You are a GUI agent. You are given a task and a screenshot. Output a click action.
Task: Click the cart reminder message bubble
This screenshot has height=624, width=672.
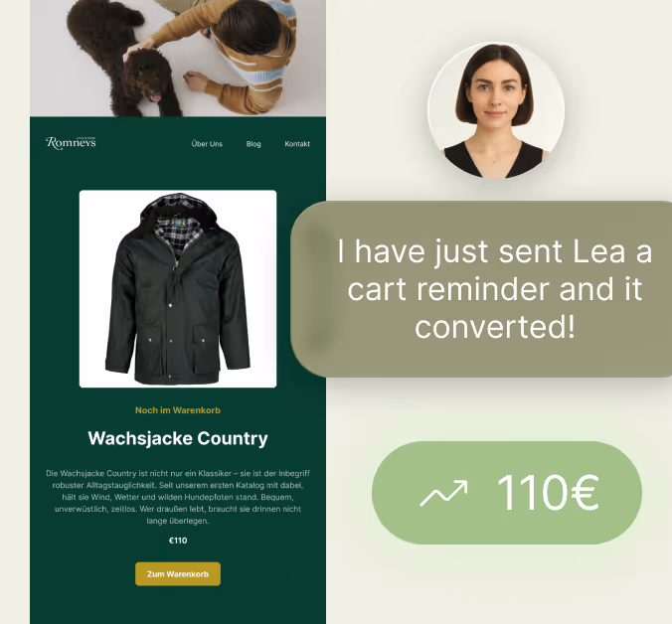pos(481,289)
